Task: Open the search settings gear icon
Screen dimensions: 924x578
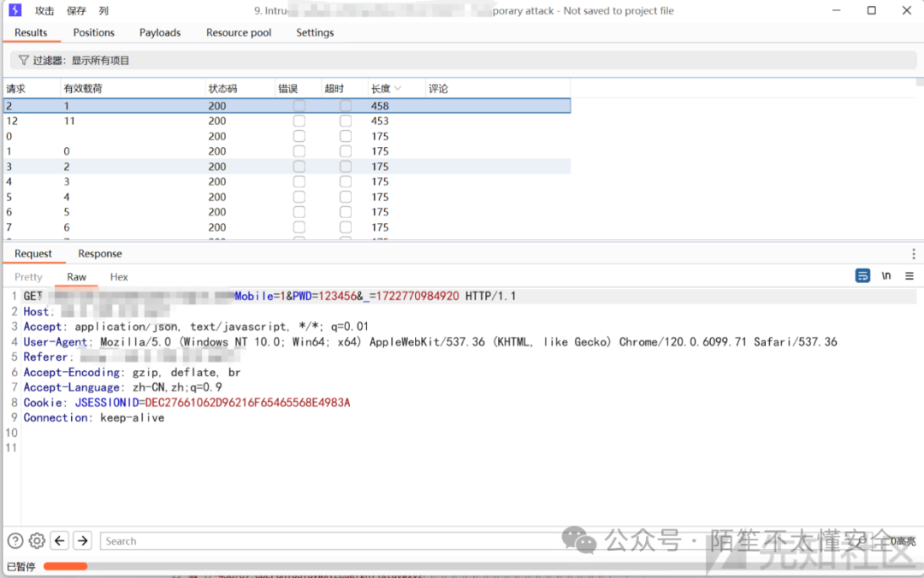Action: click(37, 540)
